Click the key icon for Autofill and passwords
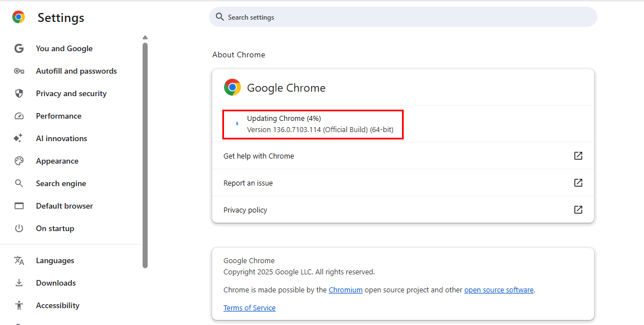This screenshot has width=644, height=325. point(19,71)
